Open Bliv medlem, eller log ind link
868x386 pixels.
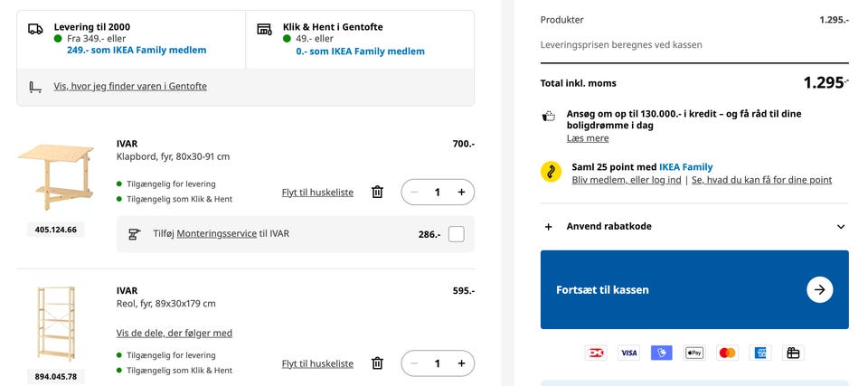(x=627, y=180)
